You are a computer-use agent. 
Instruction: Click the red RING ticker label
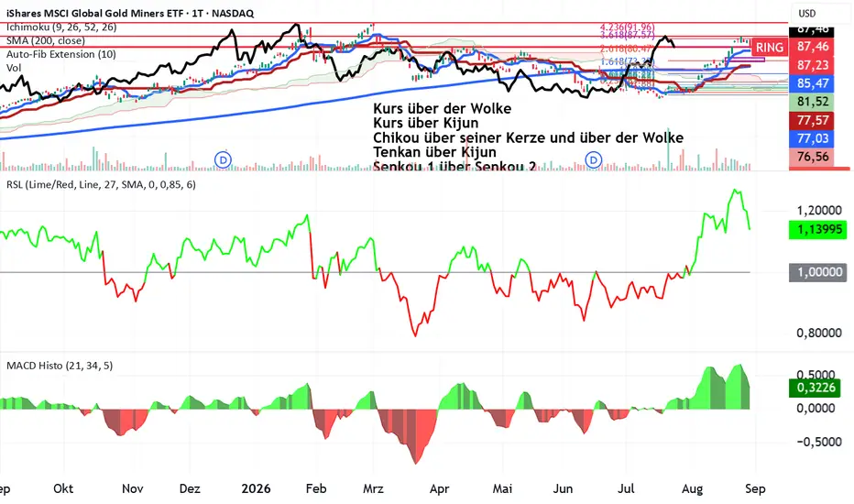click(x=769, y=48)
